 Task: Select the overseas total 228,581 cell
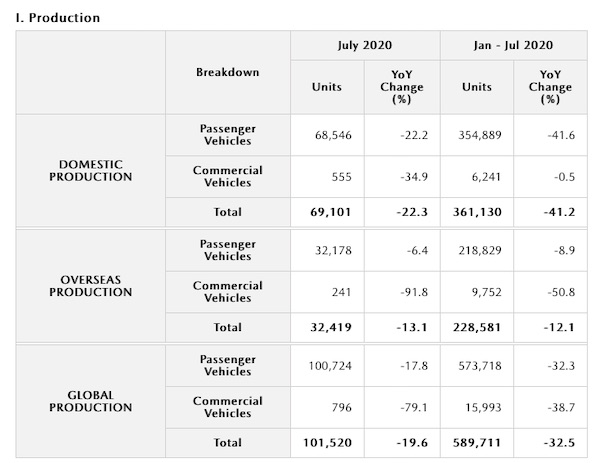click(477, 327)
